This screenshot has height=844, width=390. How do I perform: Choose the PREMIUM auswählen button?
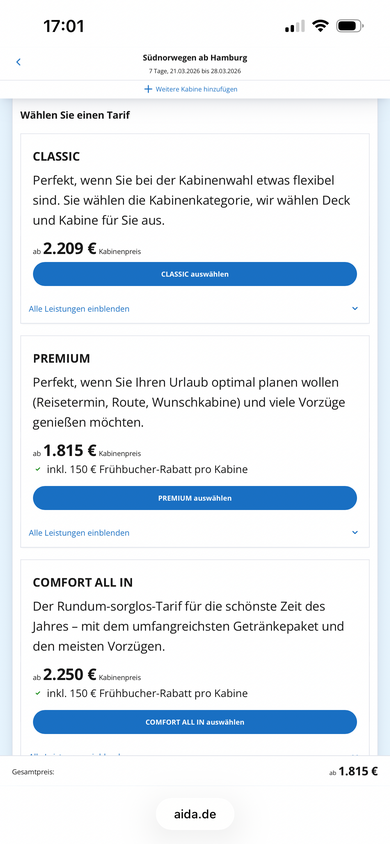point(195,498)
